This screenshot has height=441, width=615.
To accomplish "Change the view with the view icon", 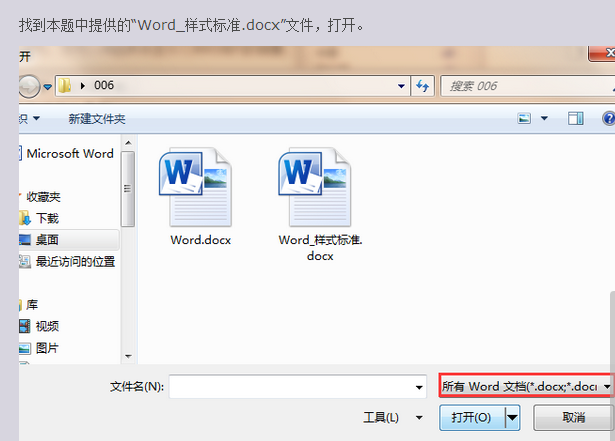I will click(x=524, y=118).
